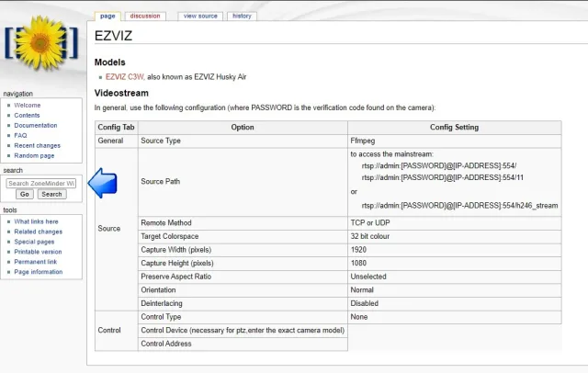Click the Source Type option cell

point(243,141)
